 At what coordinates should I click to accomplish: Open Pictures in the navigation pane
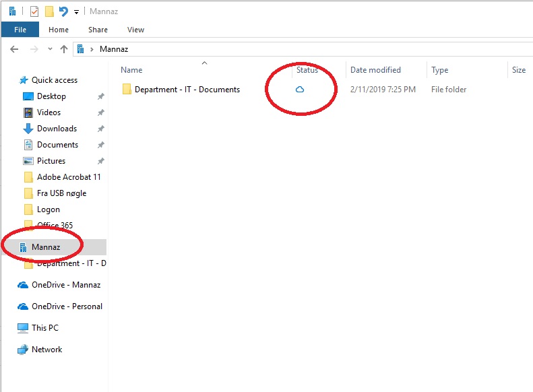tap(51, 161)
